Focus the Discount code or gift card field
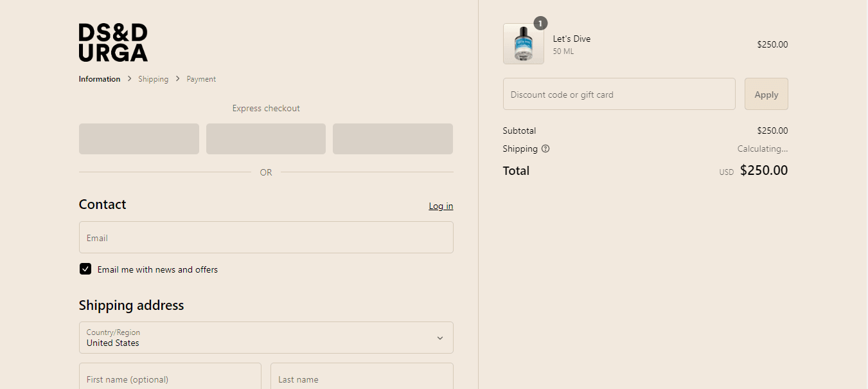The height and width of the screenshot is (389, 868). click(619, 94)
